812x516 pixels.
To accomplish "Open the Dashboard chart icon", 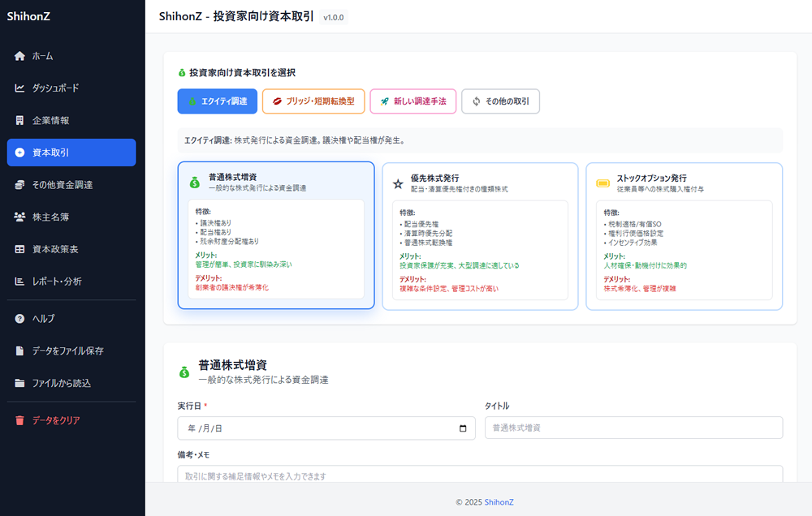I will pos(20,88).
